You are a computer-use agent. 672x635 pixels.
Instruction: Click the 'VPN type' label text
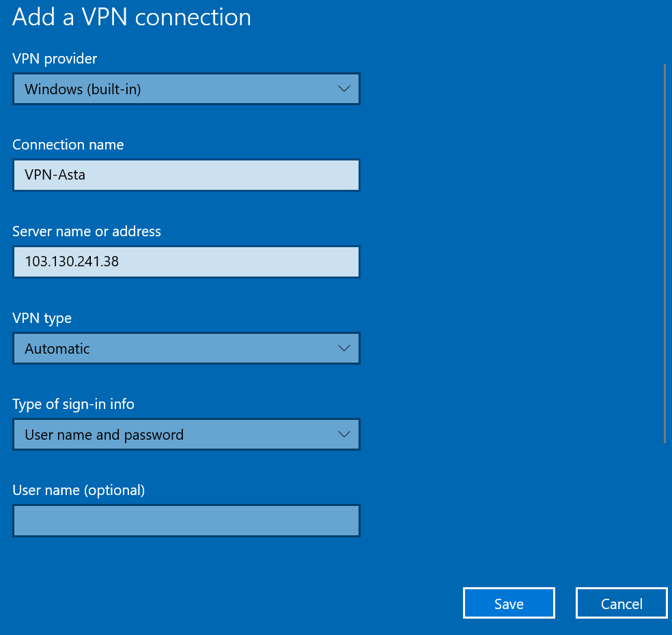(42, 318)
